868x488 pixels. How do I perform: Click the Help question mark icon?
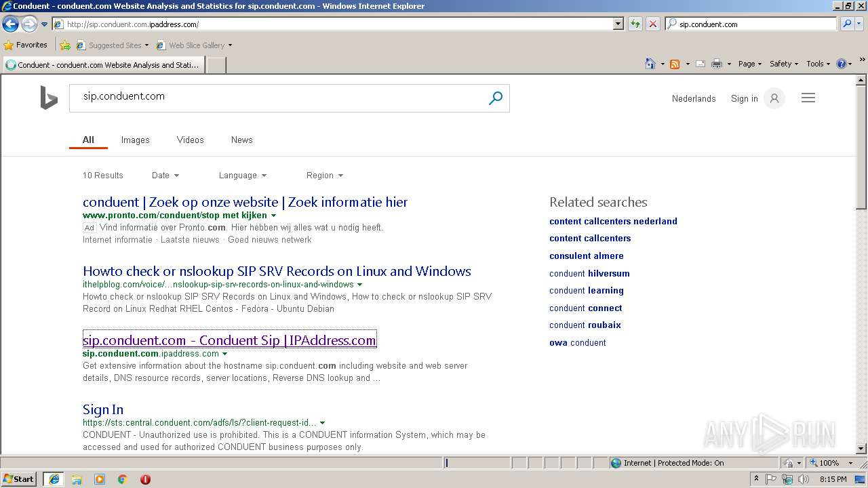point(841,64)
